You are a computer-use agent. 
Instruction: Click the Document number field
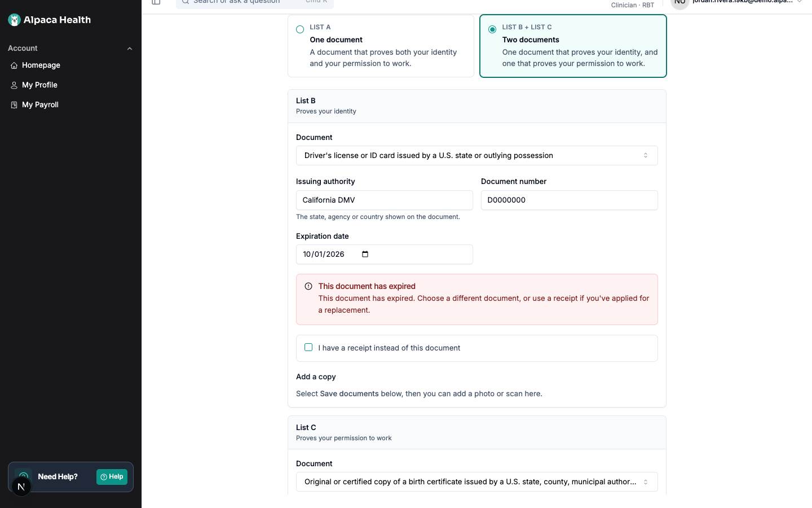569,200
